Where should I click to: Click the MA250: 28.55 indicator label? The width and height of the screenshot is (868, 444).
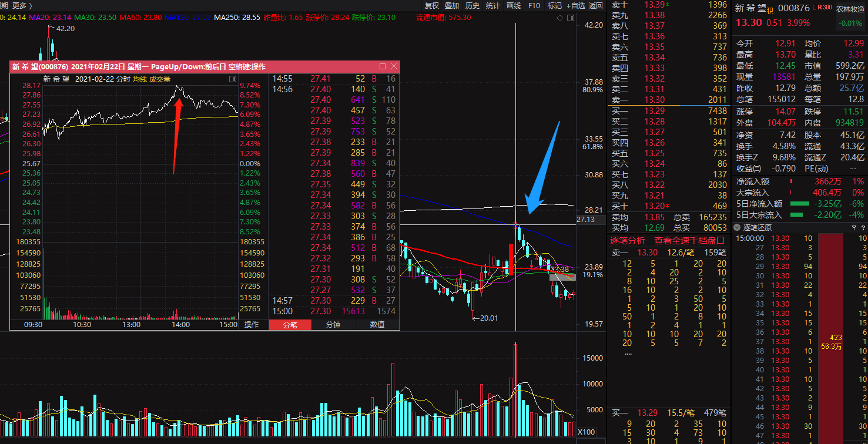[x=237, y=17]
